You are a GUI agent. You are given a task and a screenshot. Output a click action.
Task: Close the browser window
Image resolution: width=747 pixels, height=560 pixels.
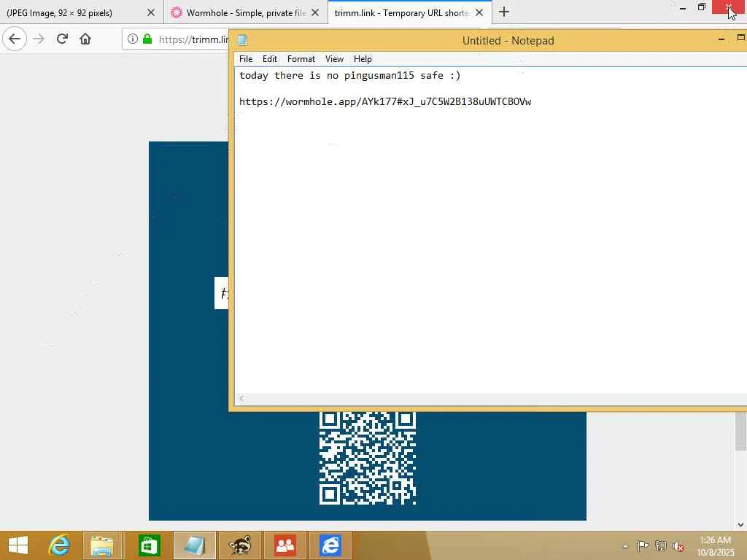point(729,7)
